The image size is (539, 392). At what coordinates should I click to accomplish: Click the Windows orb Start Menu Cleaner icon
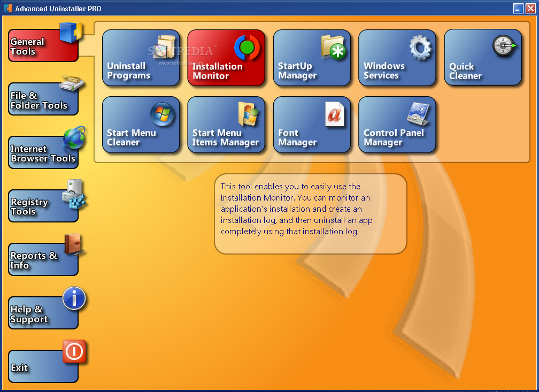162,114
